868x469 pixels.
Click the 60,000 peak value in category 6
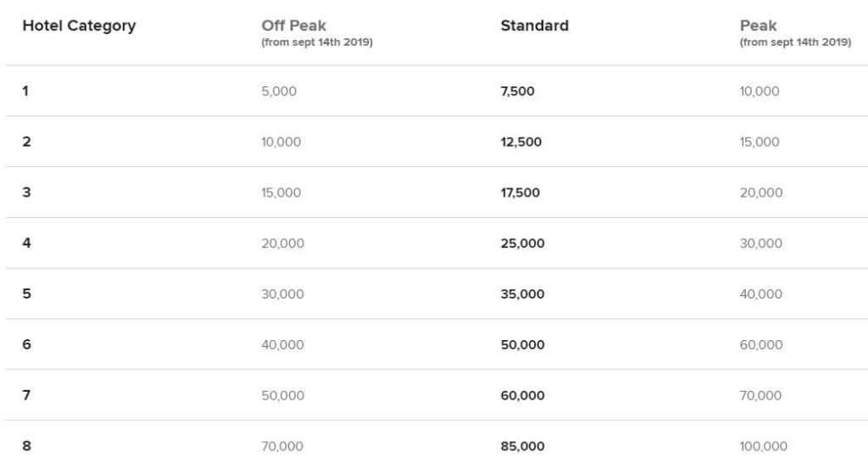pyautogui.click(x=760, y=345)
